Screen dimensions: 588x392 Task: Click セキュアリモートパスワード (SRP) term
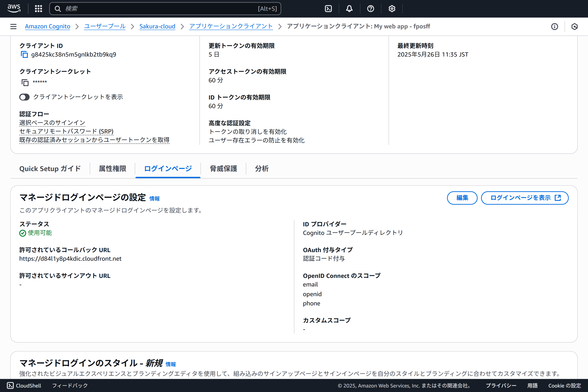click(66, 132)
